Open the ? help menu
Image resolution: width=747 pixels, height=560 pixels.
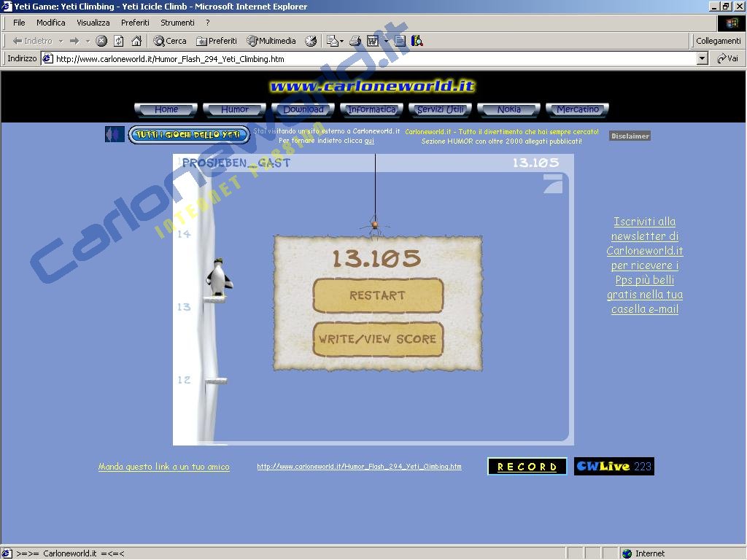point(208,23)
